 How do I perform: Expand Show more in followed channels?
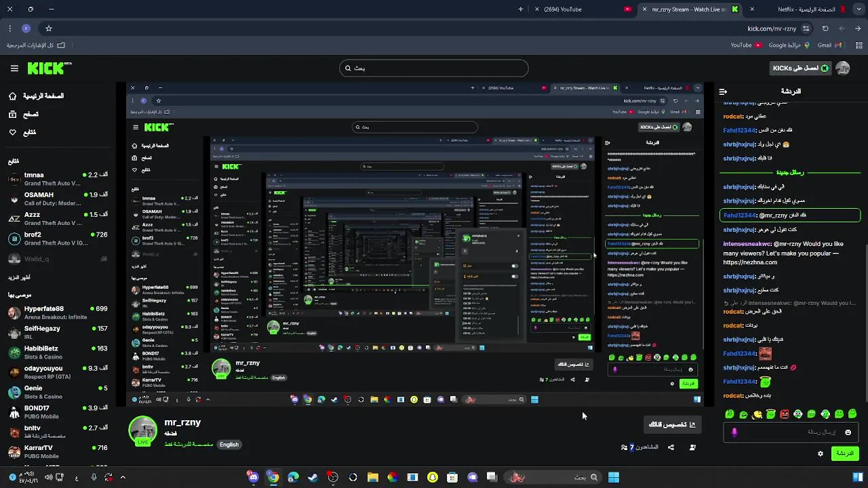coord(19,278)
